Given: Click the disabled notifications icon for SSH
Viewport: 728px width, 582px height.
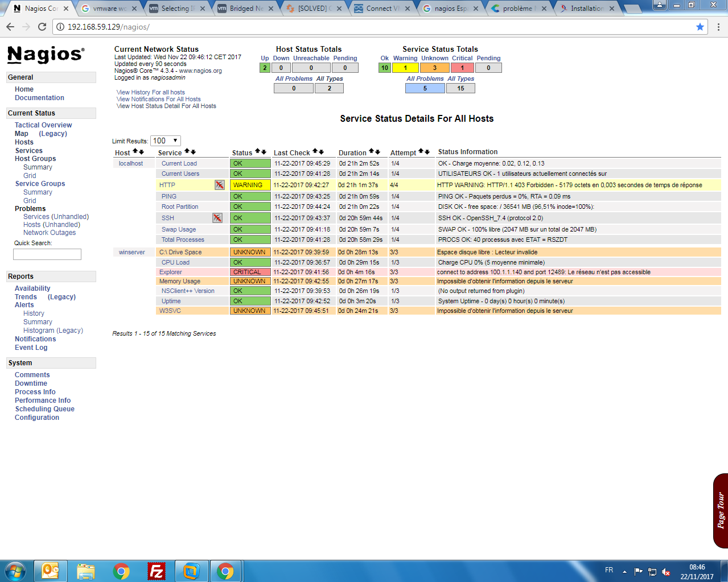Looking at the screenshot, I should point(217,218).
